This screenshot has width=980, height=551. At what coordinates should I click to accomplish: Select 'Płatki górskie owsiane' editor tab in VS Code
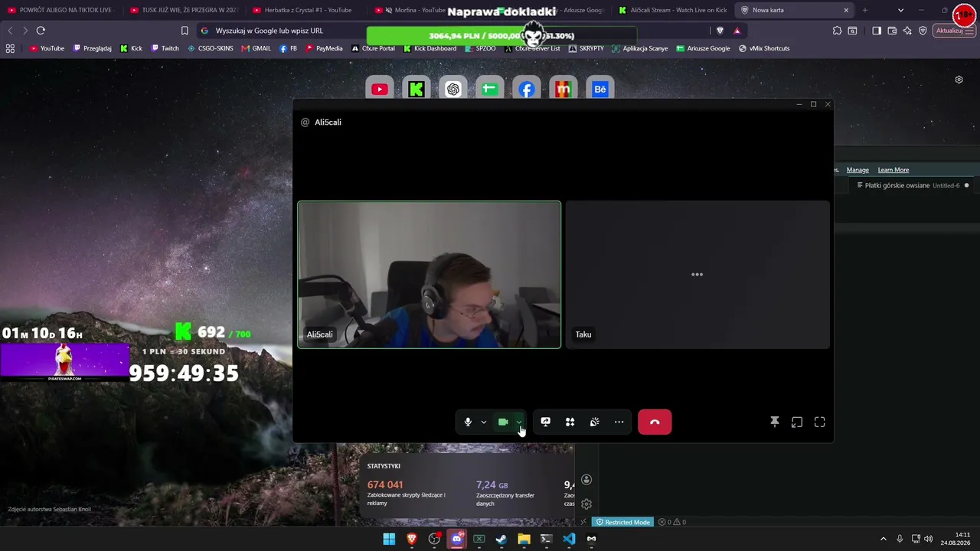pyautogui.click(x=912, y=185)
